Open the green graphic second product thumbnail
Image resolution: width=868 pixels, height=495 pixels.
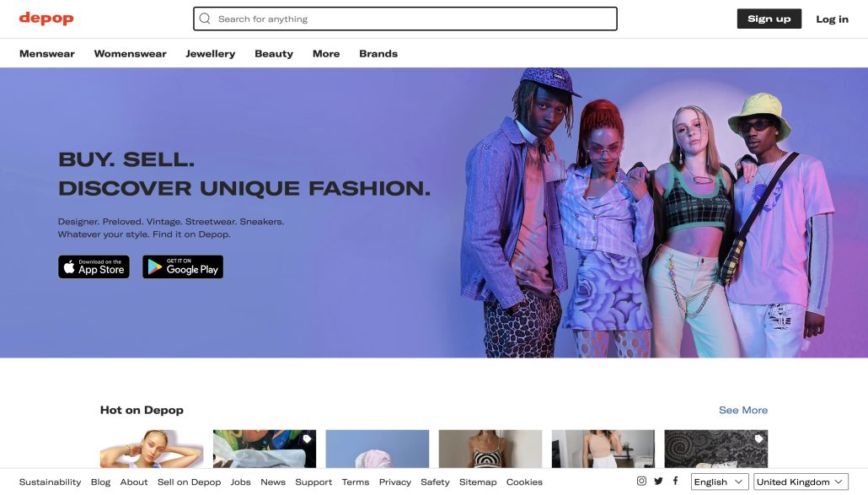tap(265, 449)
